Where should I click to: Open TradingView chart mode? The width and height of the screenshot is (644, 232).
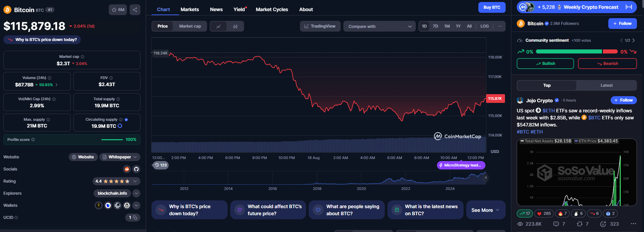pyautogui.click(x=320, y=26)
